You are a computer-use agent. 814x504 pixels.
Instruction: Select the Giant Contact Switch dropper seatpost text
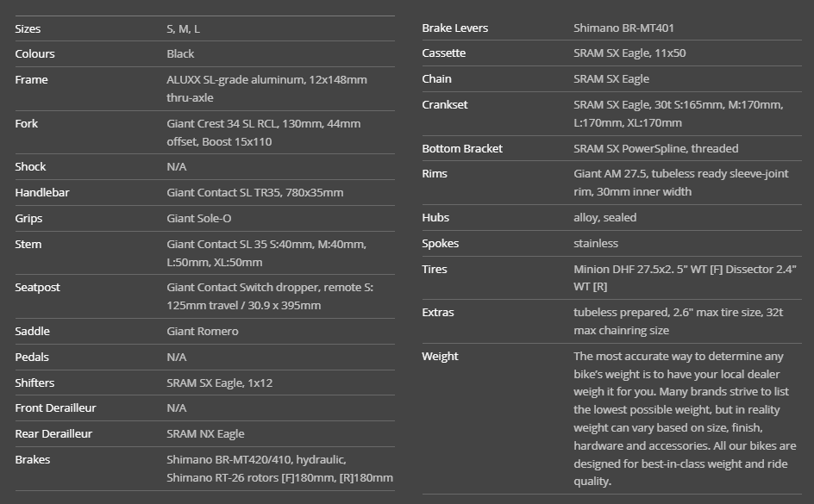269,296
